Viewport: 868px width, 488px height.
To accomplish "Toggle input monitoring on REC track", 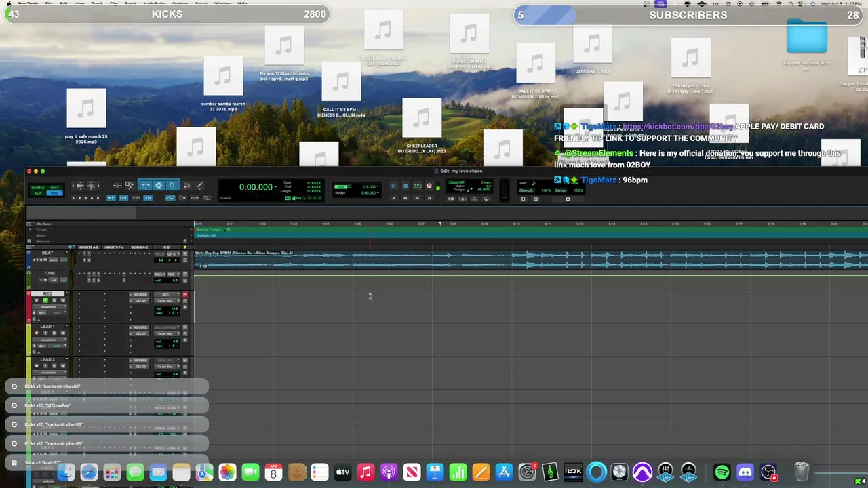I will (x=45, y=300).
